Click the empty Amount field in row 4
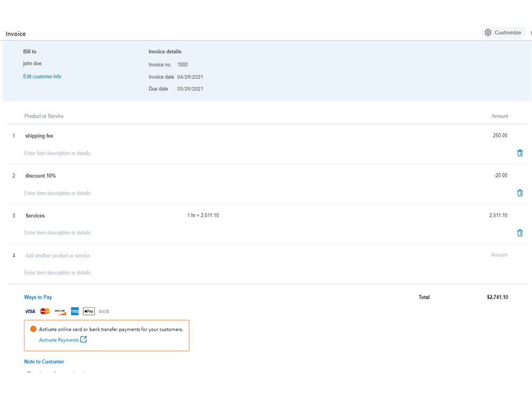Image resolution: width=532 pixels, height=399 pixels. 499,255
